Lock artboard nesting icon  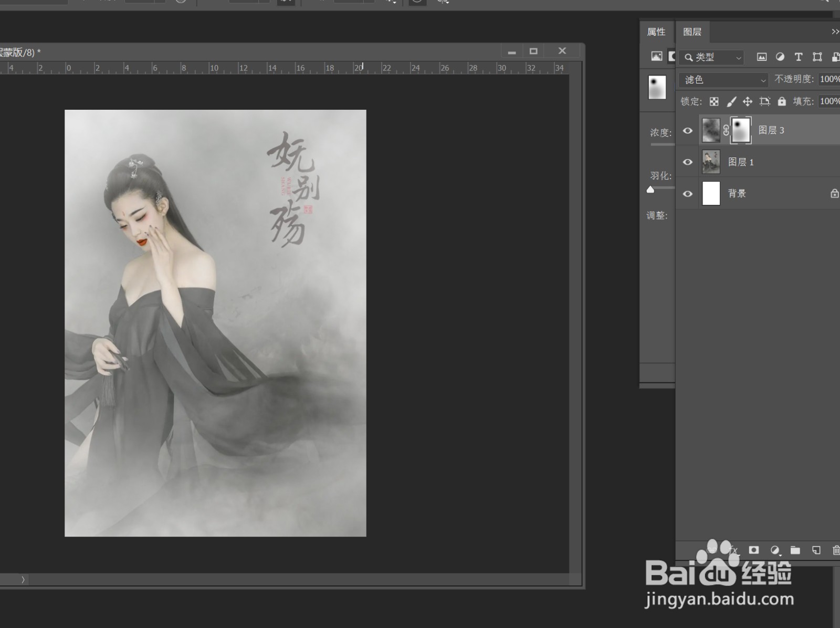(x=765, y=101)
